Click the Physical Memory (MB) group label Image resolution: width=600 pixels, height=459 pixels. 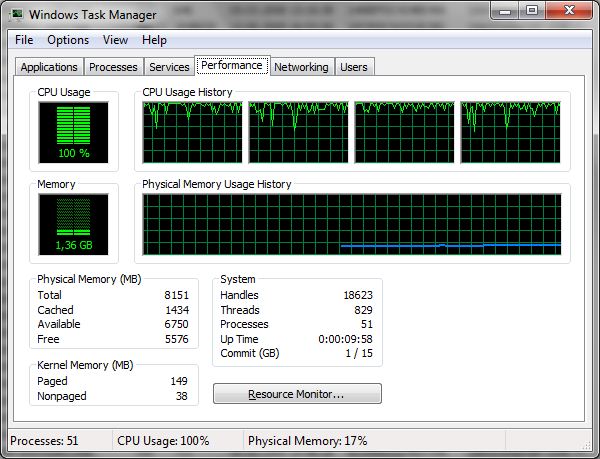(89, 279)
